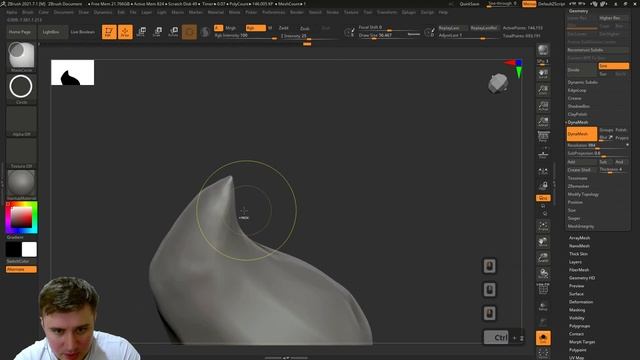Viewport: 640px width, 360px height.
Task: Click the Home Page button
Action: pyautogui.click(x=20, y=32)
